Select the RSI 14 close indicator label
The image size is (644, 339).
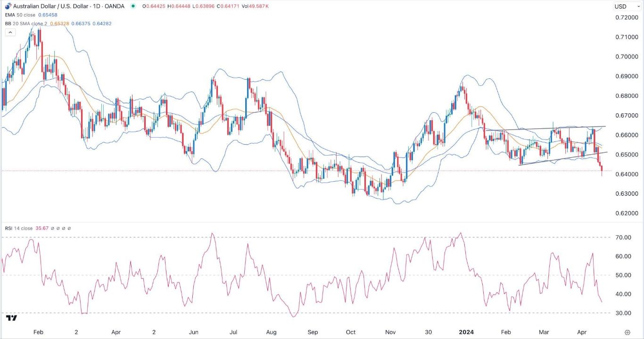[18, 228]
